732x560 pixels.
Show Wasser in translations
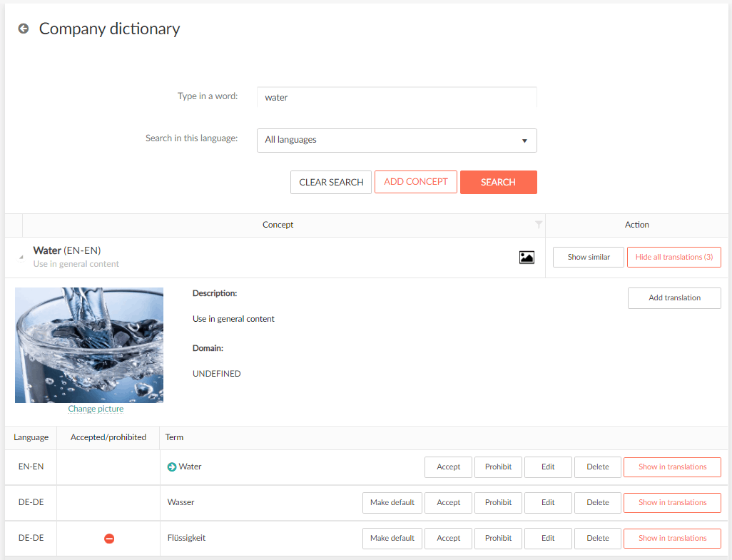pyautogui.click(x=672, y=503)
